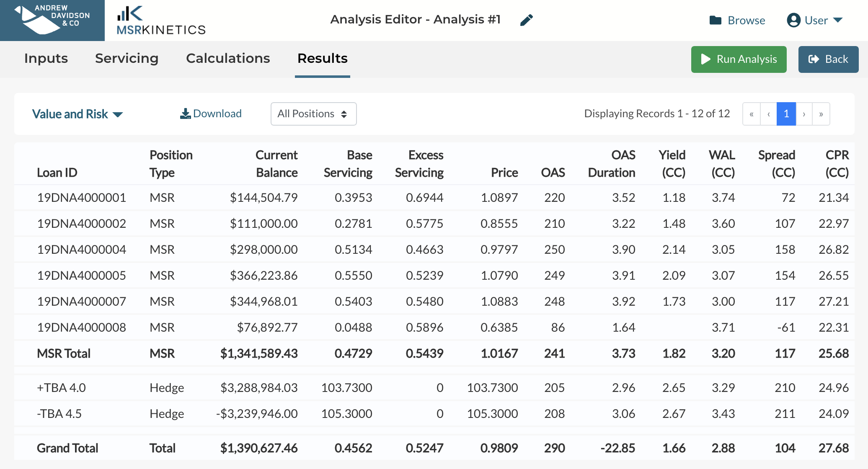Open the User account dropdown arrow

coord(838,20)
